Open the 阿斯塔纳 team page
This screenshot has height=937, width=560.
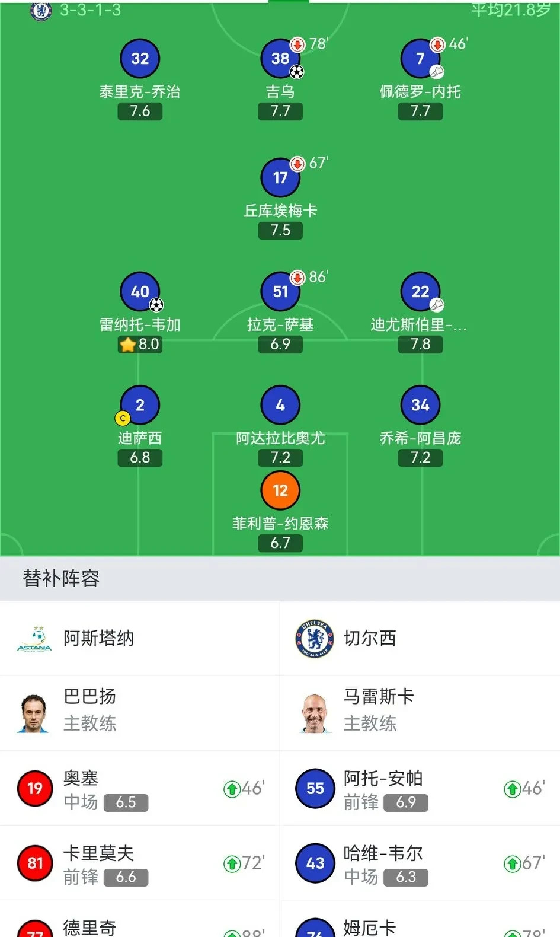(x=98, y=639)
